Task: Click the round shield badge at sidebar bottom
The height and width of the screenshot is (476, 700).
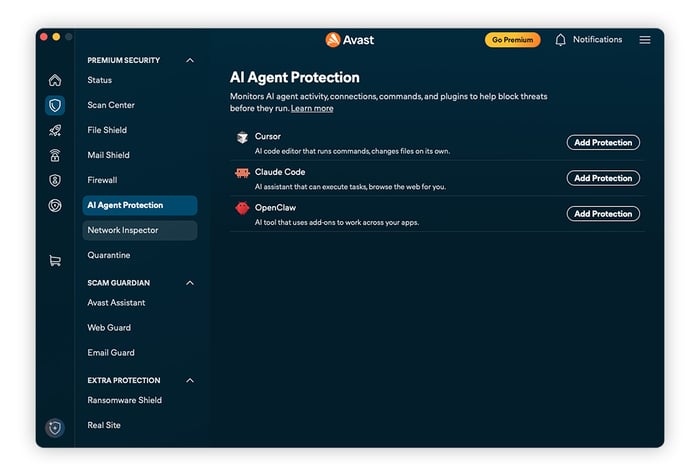Action: pyautogui.click(x=55, y=428)
